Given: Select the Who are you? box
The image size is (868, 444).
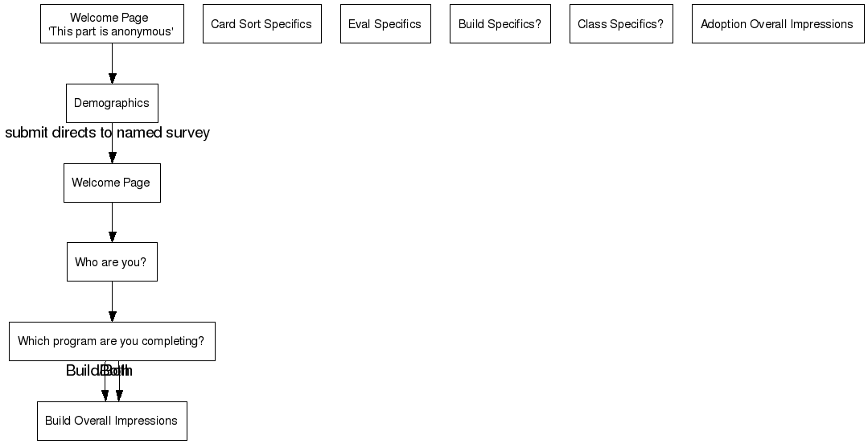Looking at the screenshot, I should [112, 262].
